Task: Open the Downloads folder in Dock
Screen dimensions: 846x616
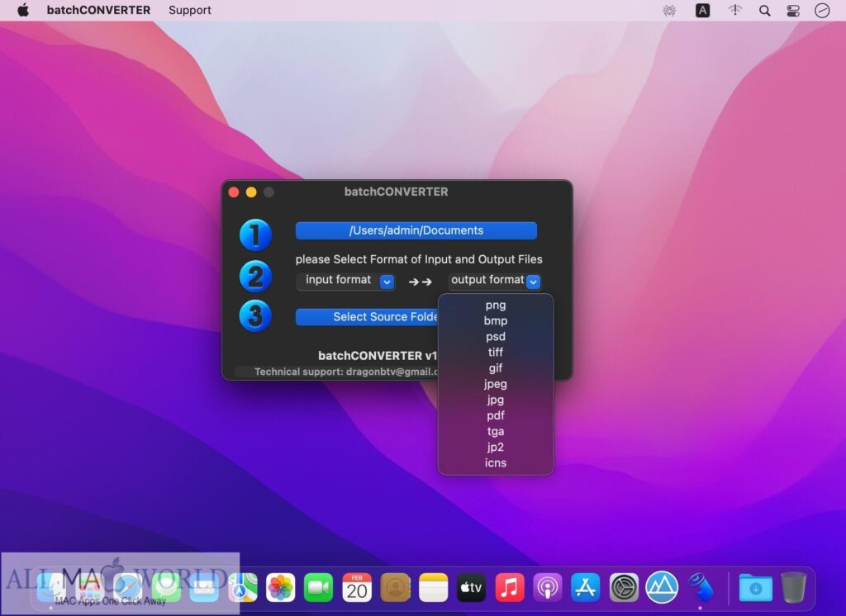Action: tap(755, 587)
